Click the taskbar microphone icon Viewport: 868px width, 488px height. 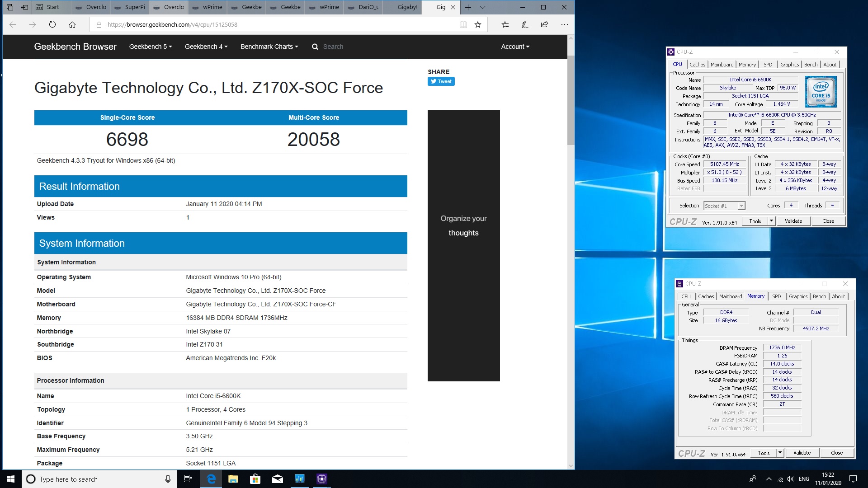tap(168, 479)
